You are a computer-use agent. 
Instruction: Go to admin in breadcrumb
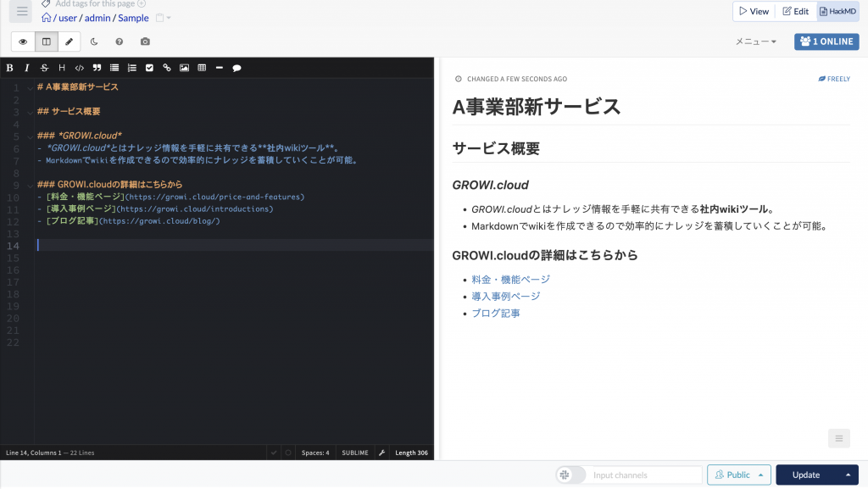point(97,18)
